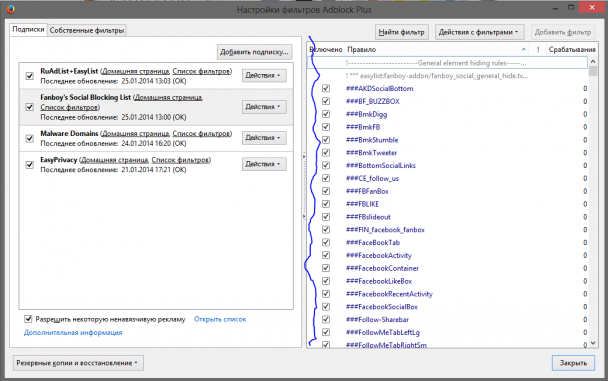Screen dimensions: 608x381
Task: Select the General element hiding rules comment row
Action: (448, 63)
